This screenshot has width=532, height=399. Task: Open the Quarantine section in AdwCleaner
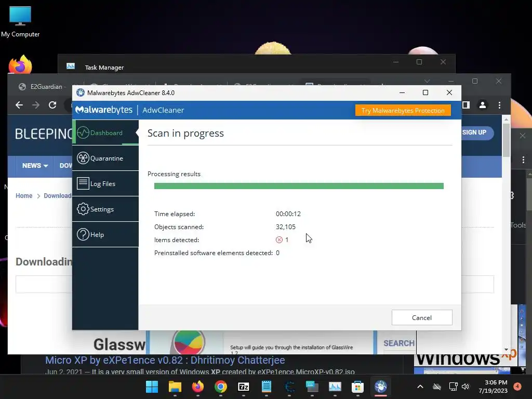pos(105,158)
